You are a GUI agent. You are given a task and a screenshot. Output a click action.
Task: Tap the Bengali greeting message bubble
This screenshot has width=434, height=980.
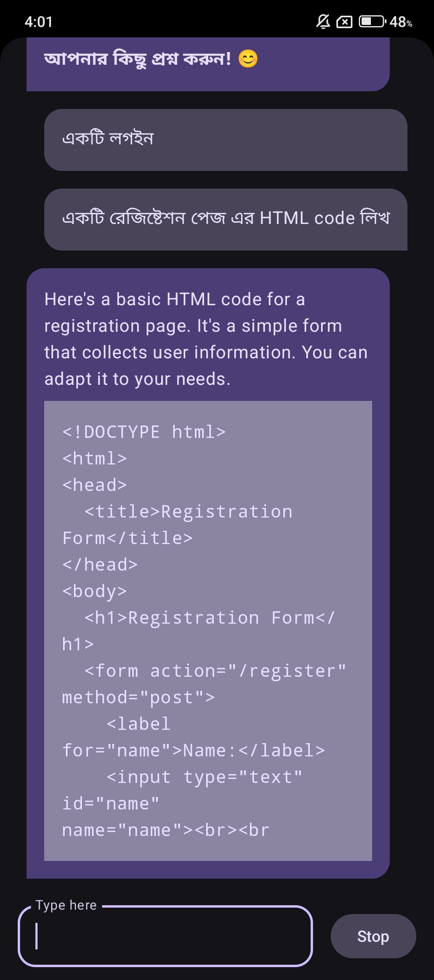208,64
